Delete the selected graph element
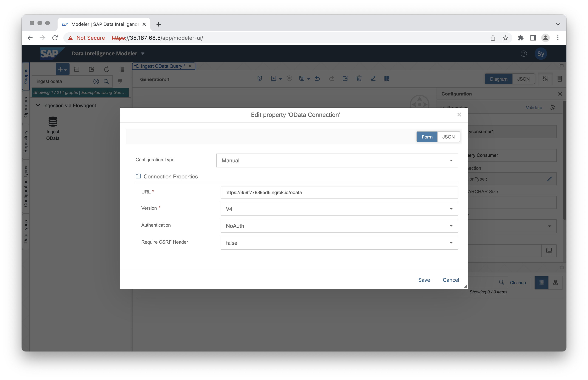This screenshot has width=588, height=380. 359,79
